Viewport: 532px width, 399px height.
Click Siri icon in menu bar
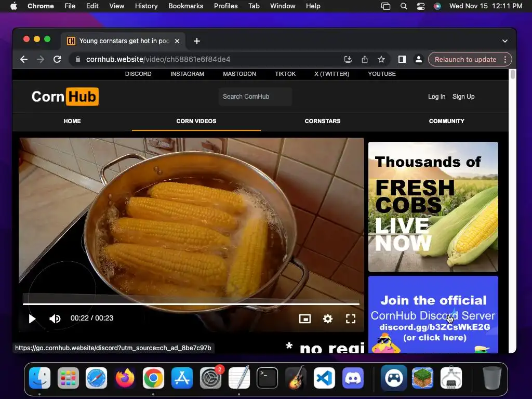[x=437, y=6]
